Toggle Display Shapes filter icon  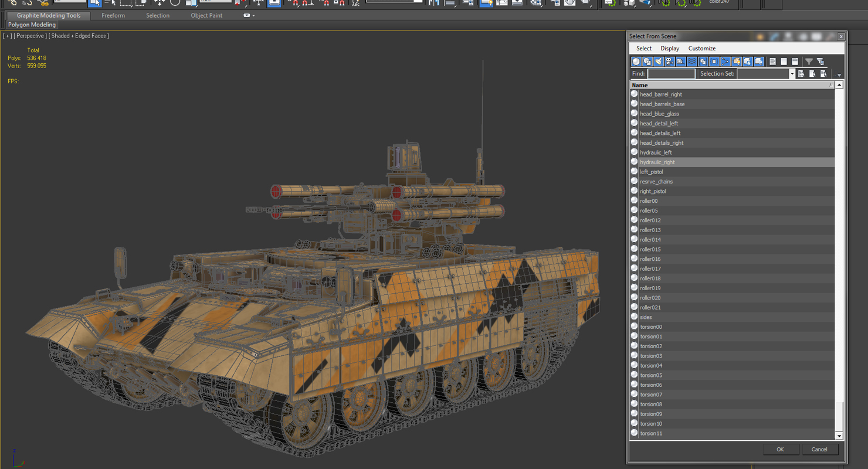[647, 62]
